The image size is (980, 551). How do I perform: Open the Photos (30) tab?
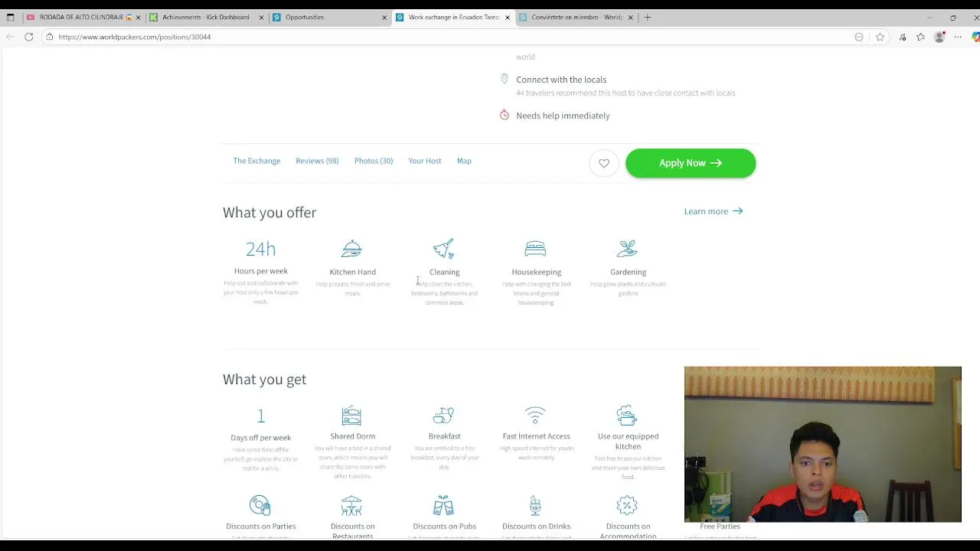(x=374, y=161)
